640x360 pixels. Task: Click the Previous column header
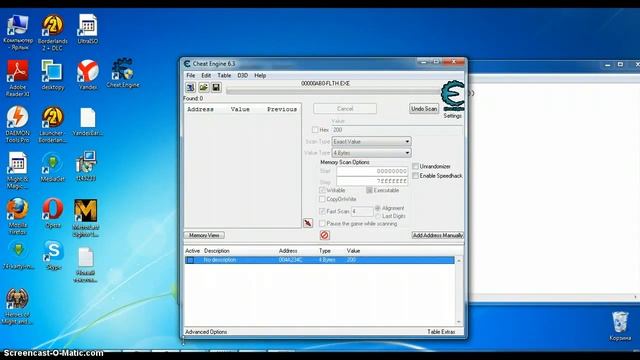pos(282,109)
